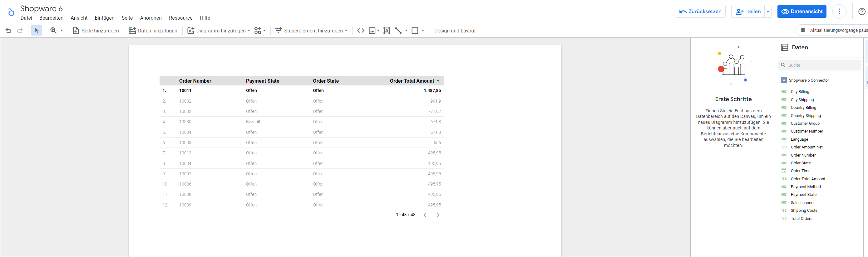Click the teilen button
This screenshot has height=257, width=868.
(x=748, y=12)
